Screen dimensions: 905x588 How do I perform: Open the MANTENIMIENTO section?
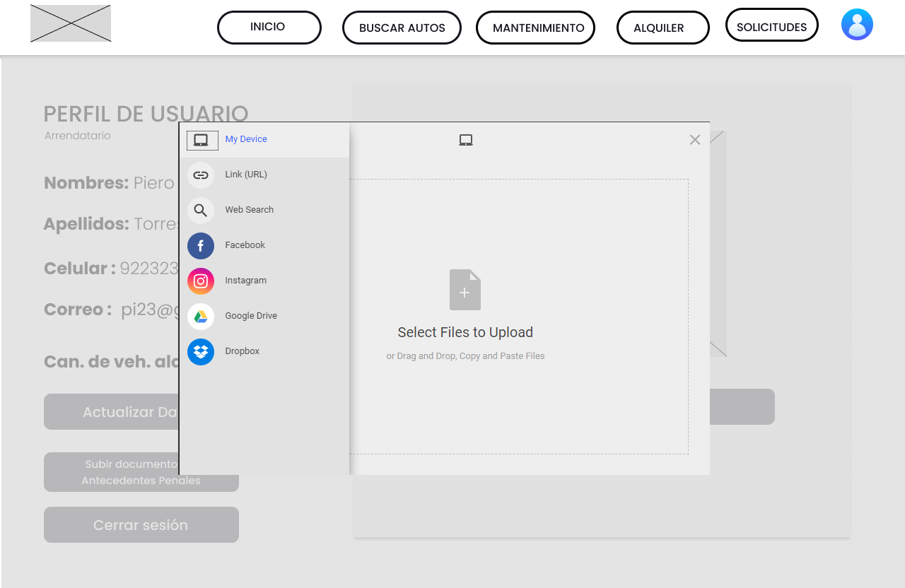tap(535, 28)
